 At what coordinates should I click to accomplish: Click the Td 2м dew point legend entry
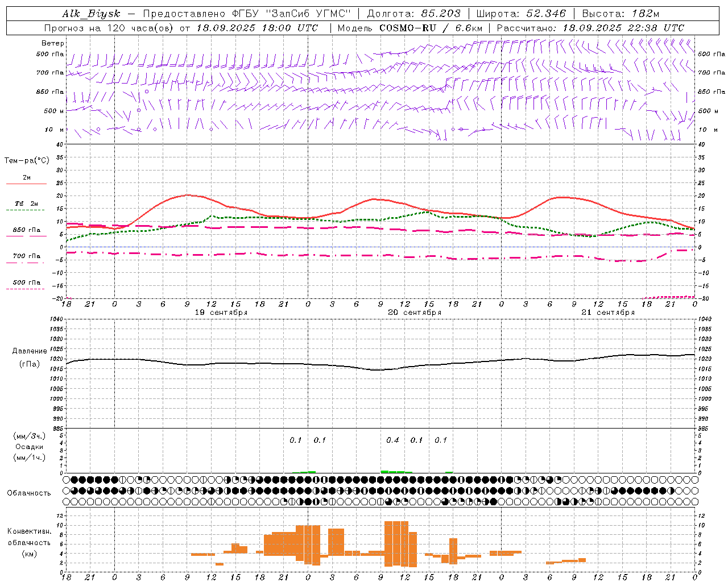pyautogui.click(x=27, y=203)
